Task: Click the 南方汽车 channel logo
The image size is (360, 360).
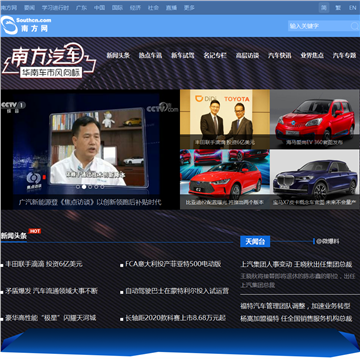Action: (49, 60)
